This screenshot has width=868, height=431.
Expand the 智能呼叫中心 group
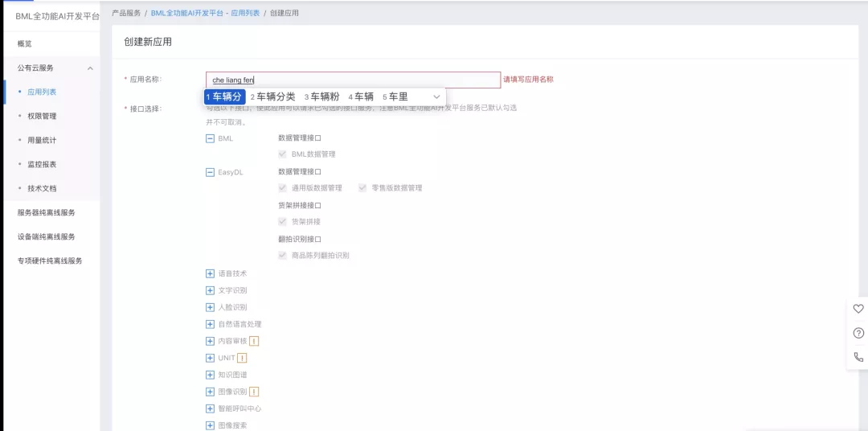tap(210, 408)
